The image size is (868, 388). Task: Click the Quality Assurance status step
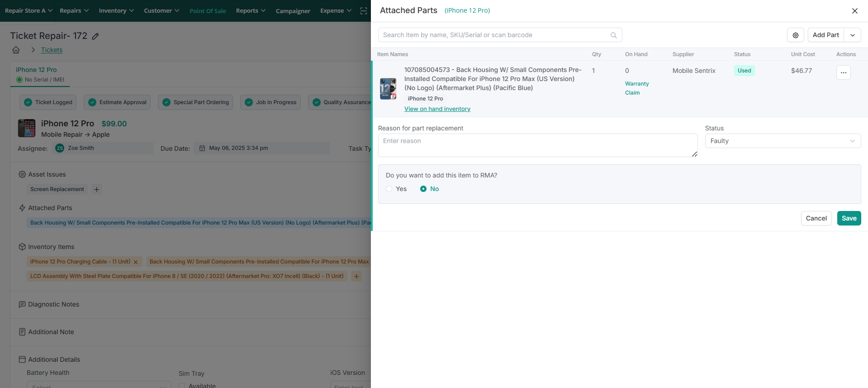(340, 102)
